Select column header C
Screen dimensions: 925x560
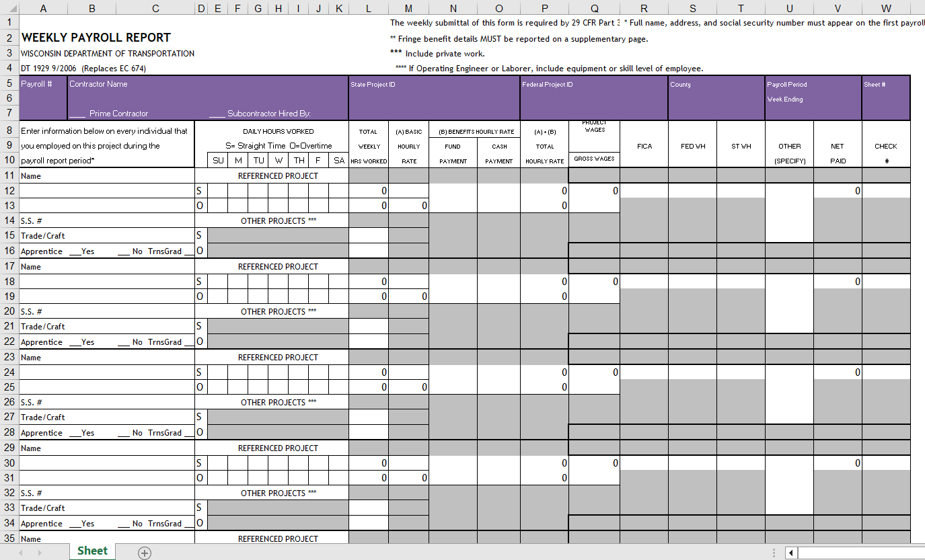(155, 8)
